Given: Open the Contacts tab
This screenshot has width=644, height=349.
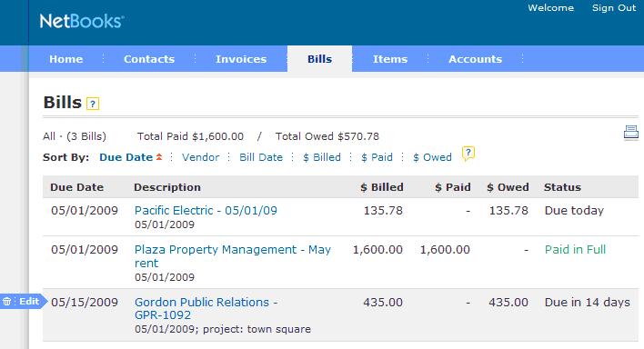Looking at the screenshot, I should (149, 59).
